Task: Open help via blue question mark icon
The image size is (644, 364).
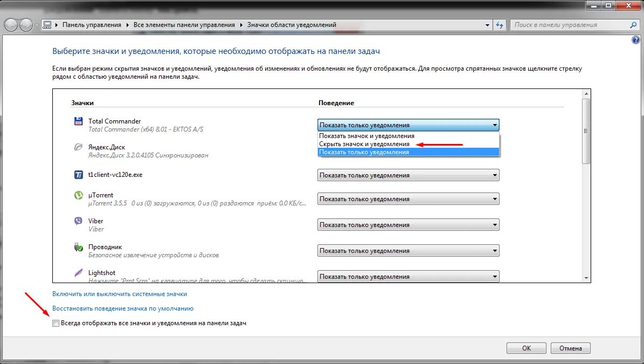Action: (x=636, y=40)
